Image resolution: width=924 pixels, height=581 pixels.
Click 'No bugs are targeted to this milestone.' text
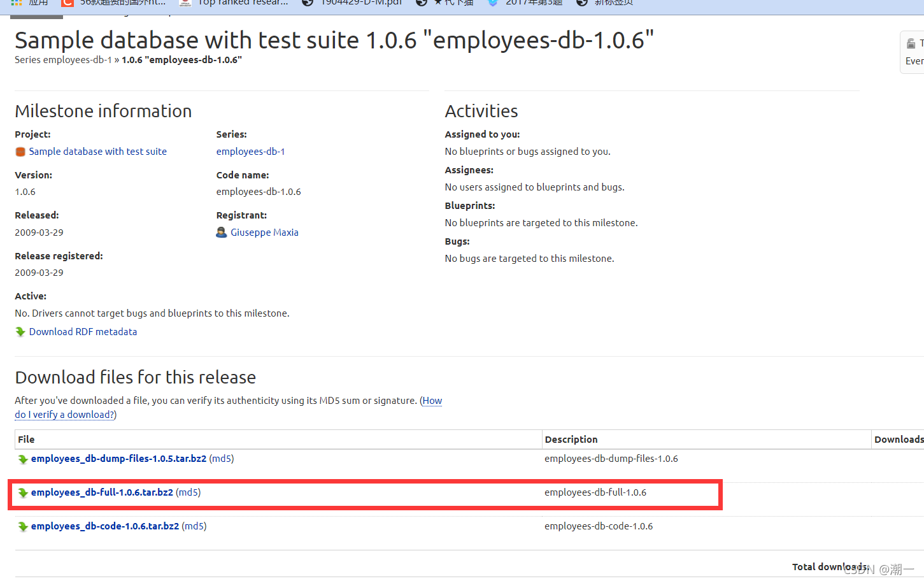[530, 259]
